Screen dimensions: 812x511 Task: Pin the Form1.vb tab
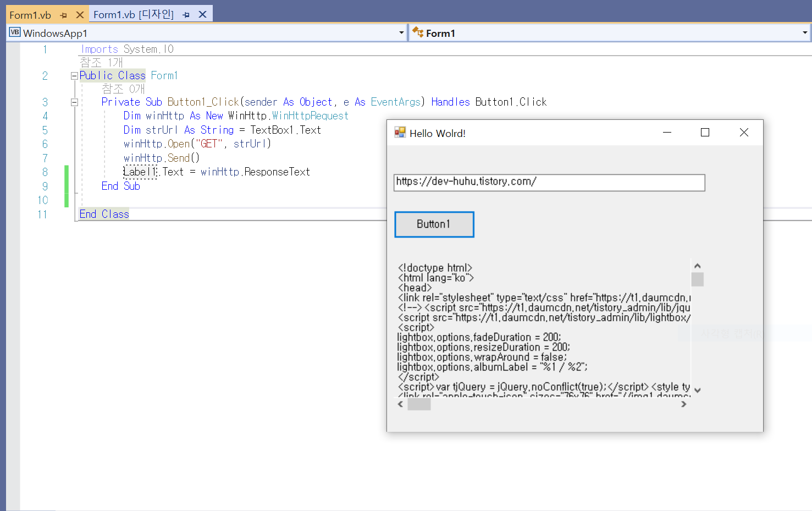(64, 15)
